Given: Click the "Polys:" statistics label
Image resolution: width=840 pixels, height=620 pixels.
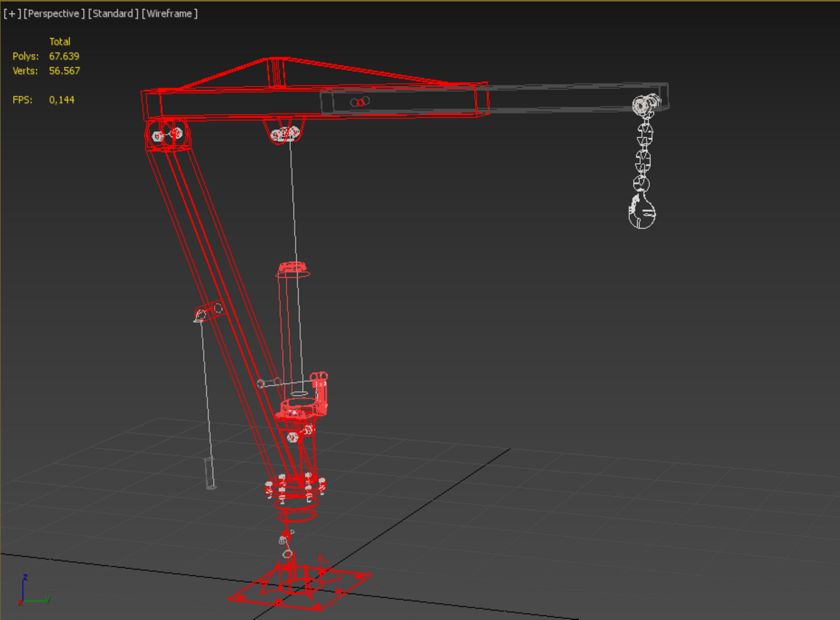Looking at the screenshot, I should coord(25,57).
